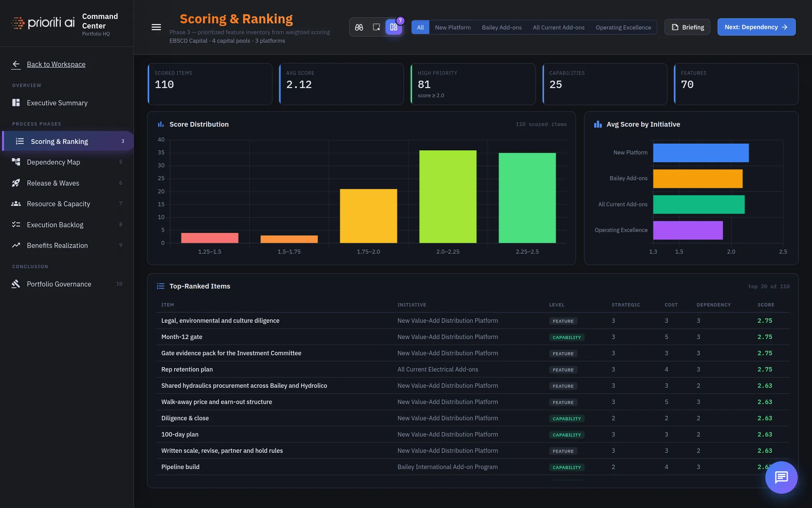Select the 'Rep retention plan' row

pos(473,369)
